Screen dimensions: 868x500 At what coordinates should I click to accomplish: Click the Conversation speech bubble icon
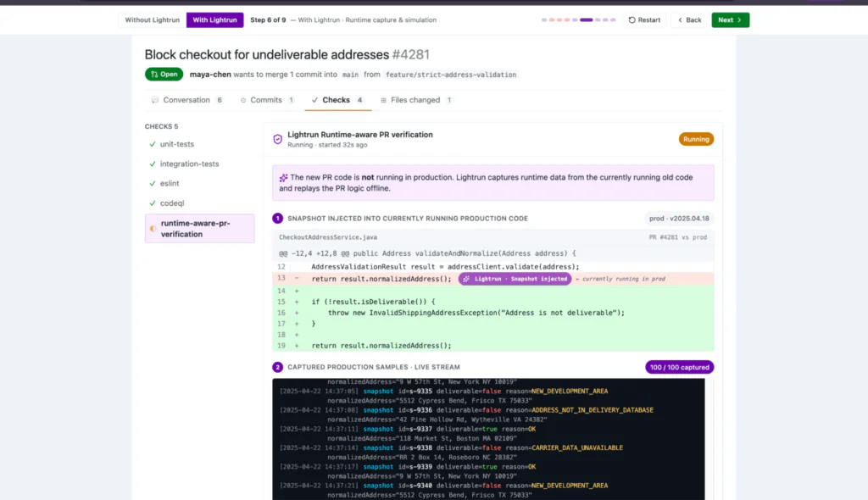[155, 100]
